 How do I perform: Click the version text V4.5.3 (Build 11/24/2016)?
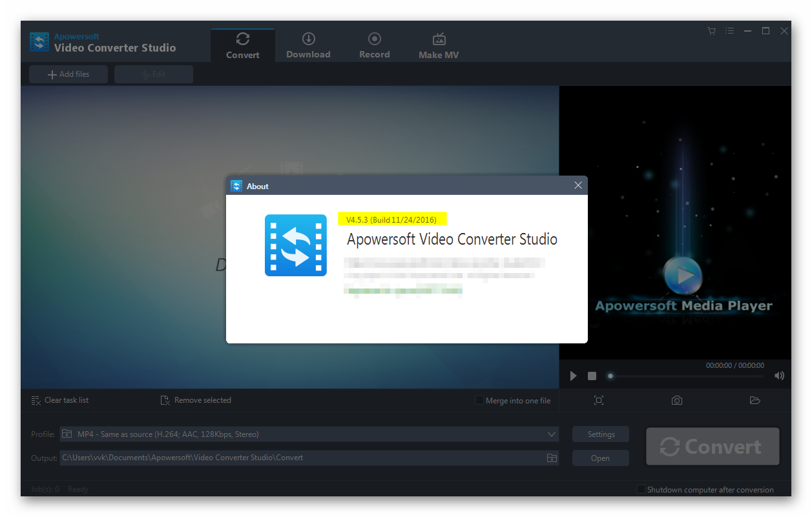coord(391,220)
